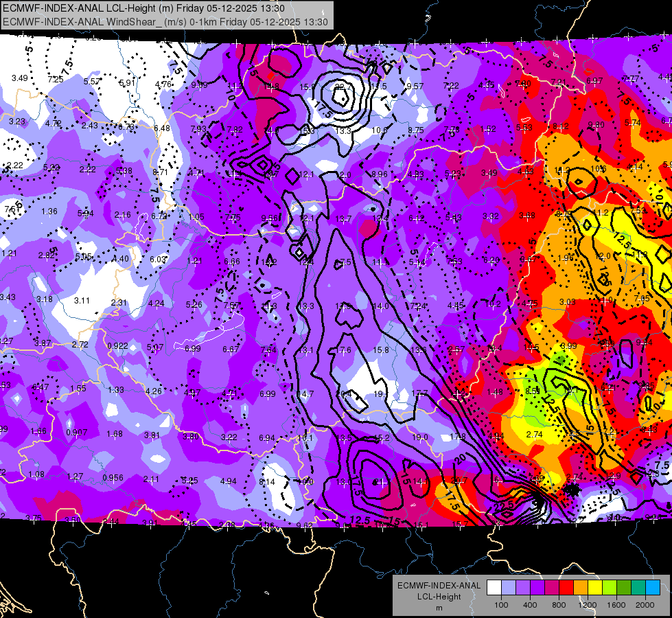Click the 15.8 wind shear value
The height and width of the screenshot is (618, 672).
(380, 350)
